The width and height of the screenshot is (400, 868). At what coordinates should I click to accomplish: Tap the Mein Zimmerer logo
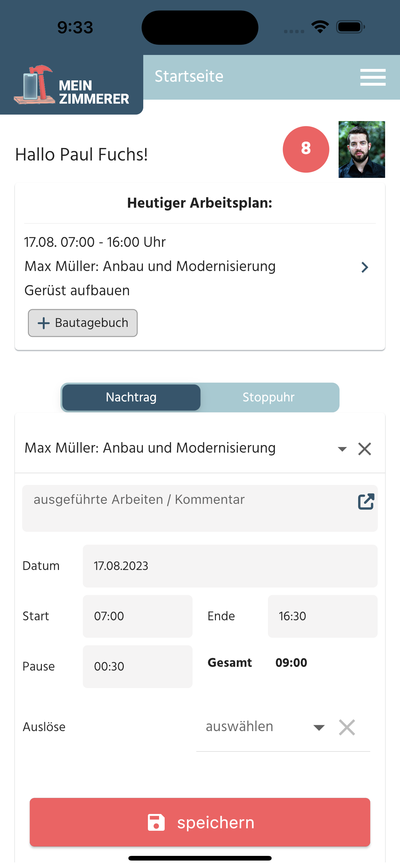[x=71, y=86]
